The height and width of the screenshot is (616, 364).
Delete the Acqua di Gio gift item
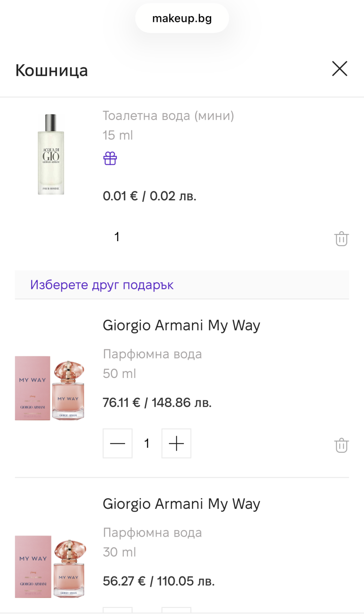click(341, 239)
